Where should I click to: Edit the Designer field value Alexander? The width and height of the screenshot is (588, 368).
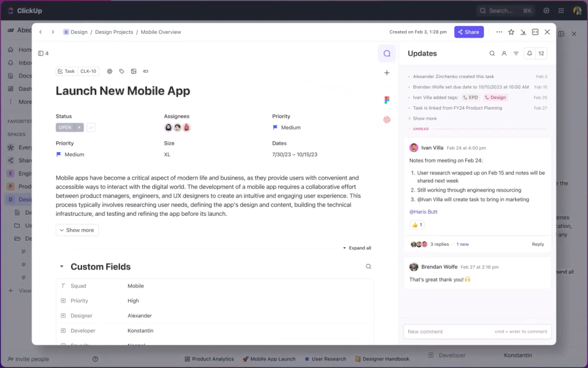[140, 316]
